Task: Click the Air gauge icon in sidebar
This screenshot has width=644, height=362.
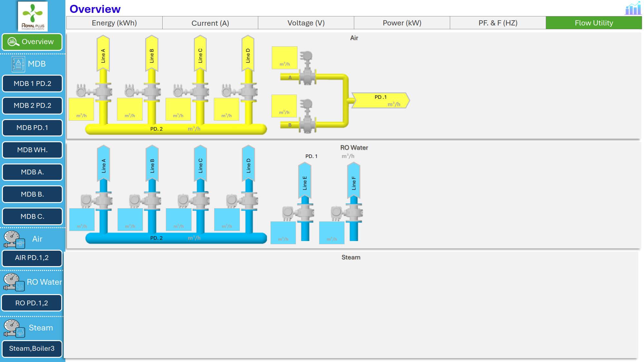Action: coord(14,239)
